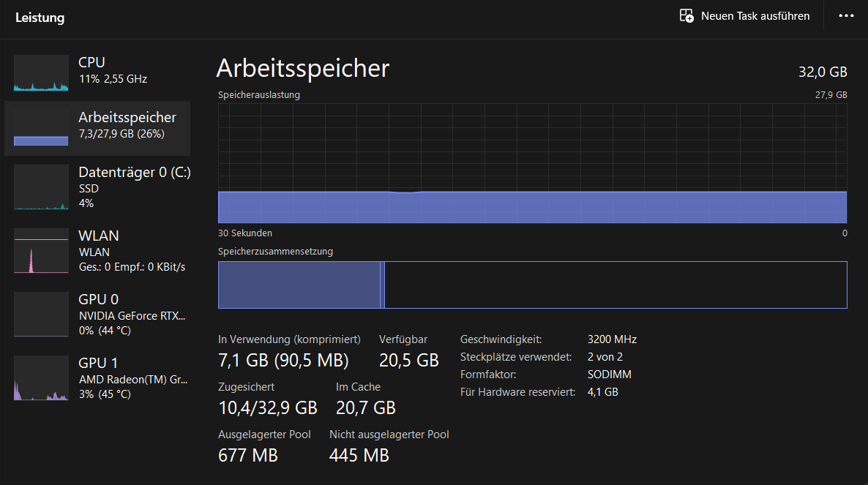Show AMD Radeon(TM) GPU details
Image resolution: width=868 pixels, height=485 pixels.
pos(132,380)
